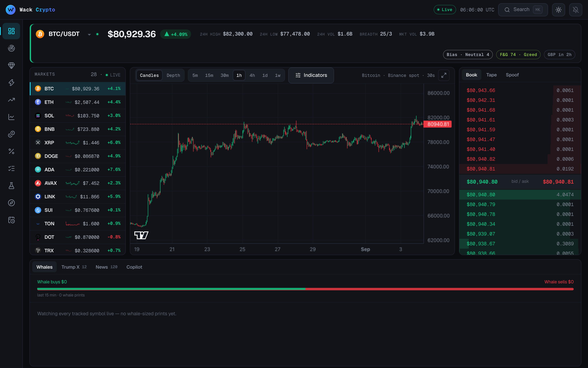This screenshot has height=368, width=588.
Task: Open the lightning bolt sidebar icon
Action: click(11, 83)
